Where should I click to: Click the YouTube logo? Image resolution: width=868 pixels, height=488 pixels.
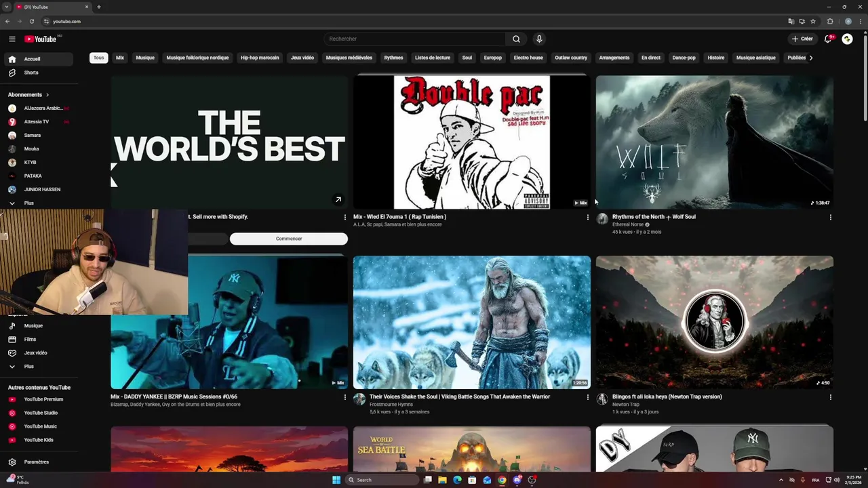[x=41, y=39]
